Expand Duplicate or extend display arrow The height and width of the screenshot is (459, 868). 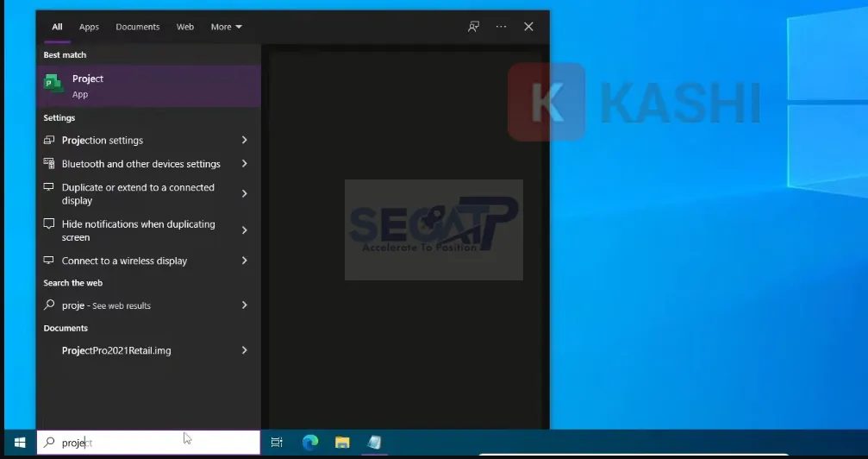[x=244, y=193]
